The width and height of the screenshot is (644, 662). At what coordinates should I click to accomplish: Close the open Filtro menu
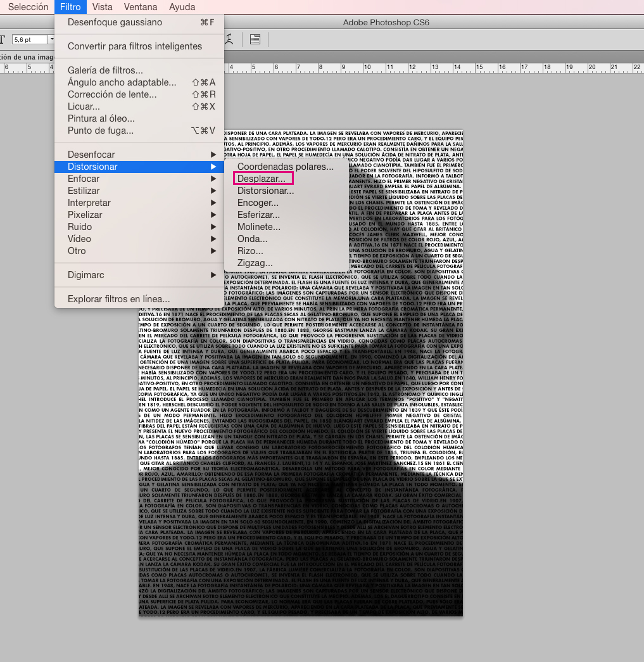click(70, 7)
